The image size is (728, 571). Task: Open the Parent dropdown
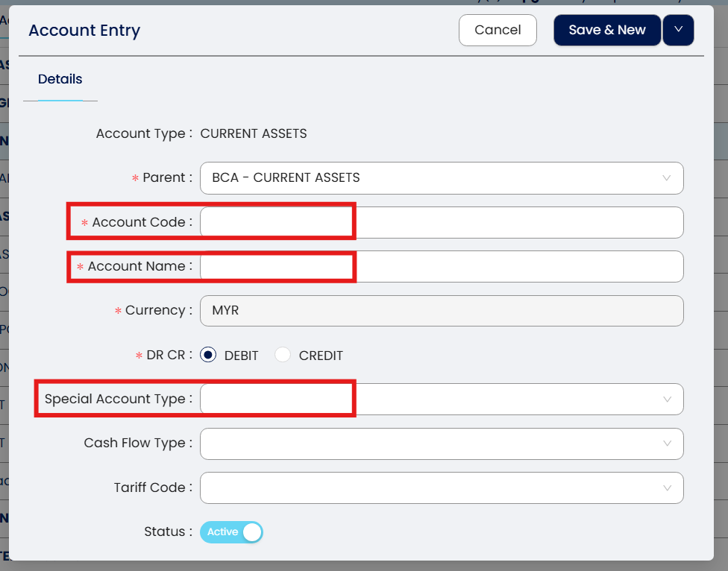click(433, 178)
